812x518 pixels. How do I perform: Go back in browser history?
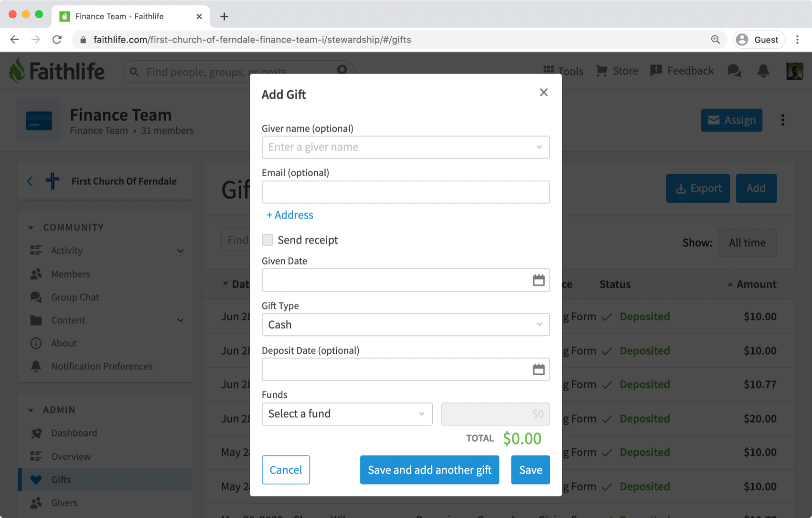pos(15,40)
